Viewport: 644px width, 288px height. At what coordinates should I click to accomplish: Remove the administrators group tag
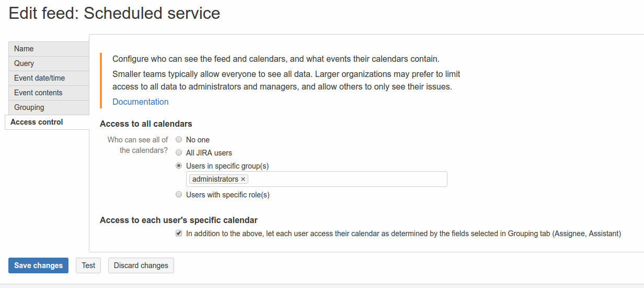pos(243,179)
